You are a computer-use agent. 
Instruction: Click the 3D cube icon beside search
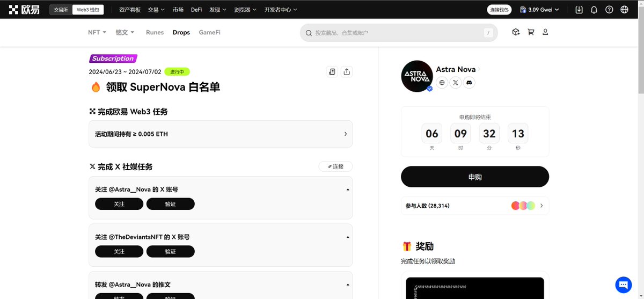516,32
